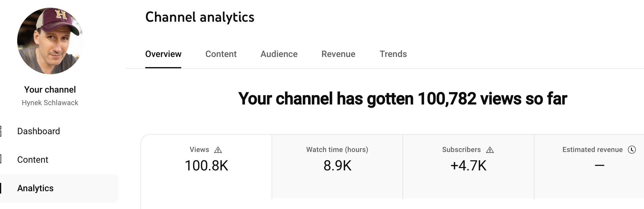Select Analytics in the sidebar
The image size is (644, 209).
(59, 188)
